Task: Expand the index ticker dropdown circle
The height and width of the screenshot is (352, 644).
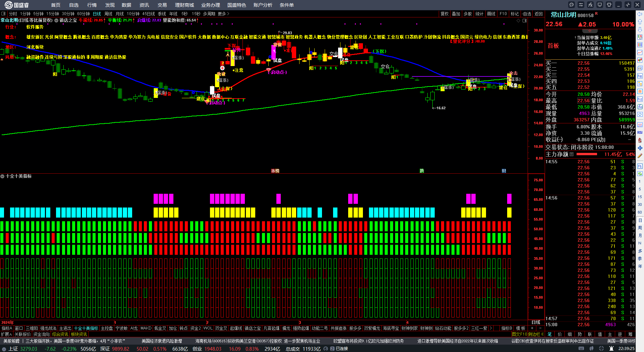Action: (x=4, y=349)
